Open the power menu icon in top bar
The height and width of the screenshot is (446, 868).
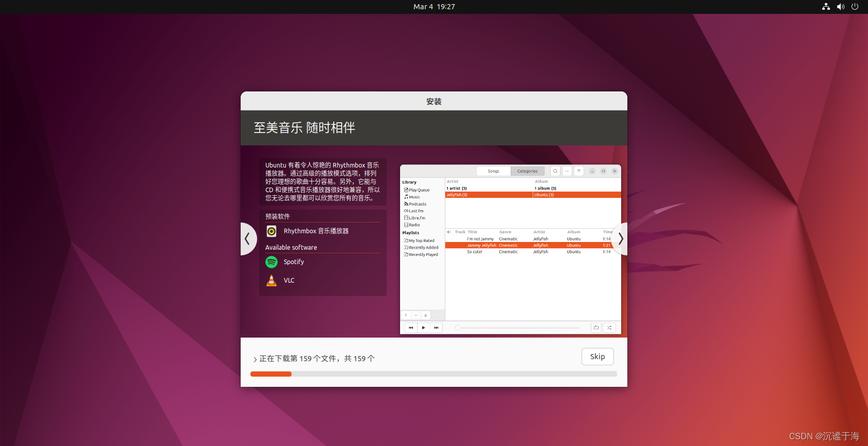(855, 7)
